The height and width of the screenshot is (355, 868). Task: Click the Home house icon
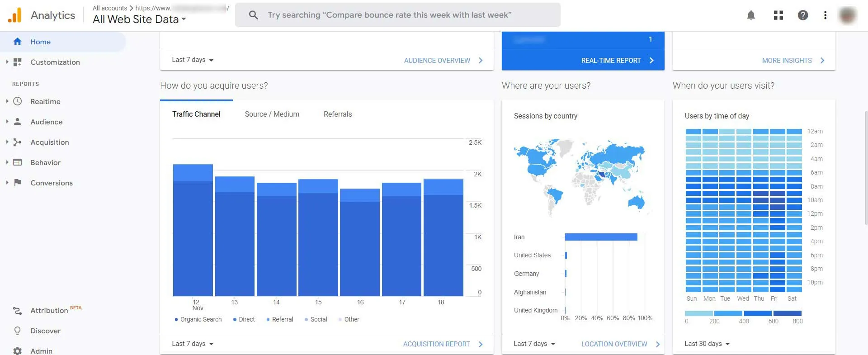tap(18, 42)
